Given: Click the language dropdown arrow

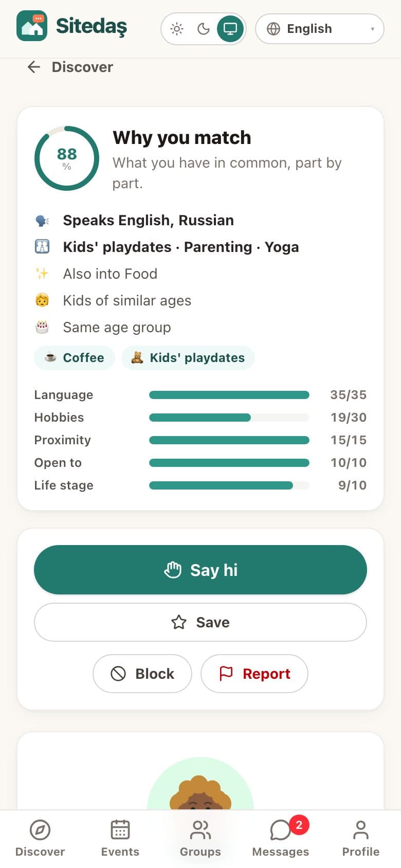Looking at the screenshot, I should coord(373,29).
